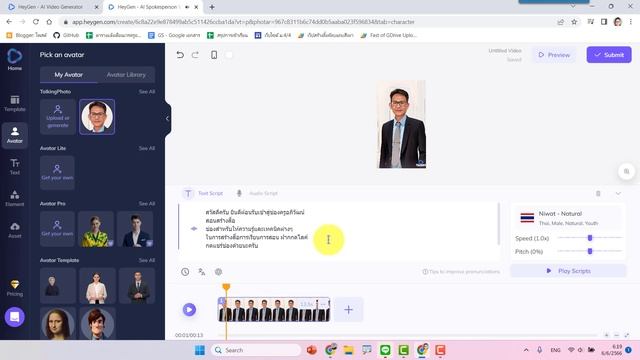Add a new scene with plus
Image resolution: width=640 pixels, height=360 pixels.
coord(348,310)
